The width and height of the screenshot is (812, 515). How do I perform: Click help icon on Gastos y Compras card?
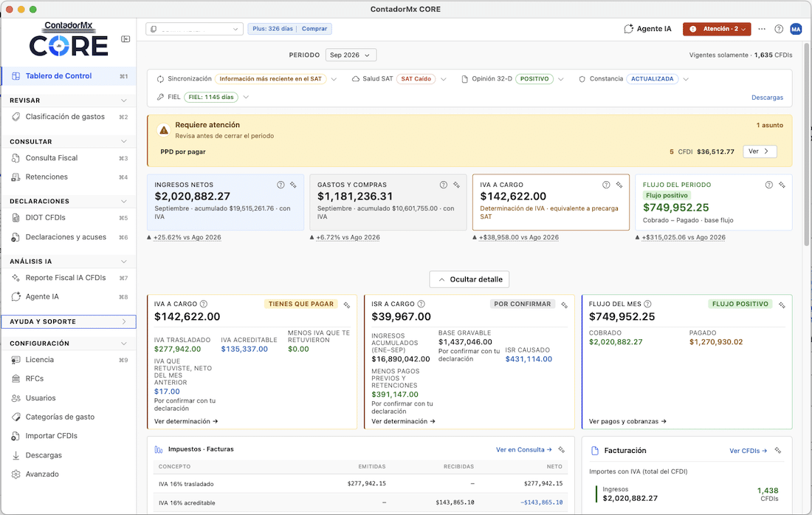(444, 185)
